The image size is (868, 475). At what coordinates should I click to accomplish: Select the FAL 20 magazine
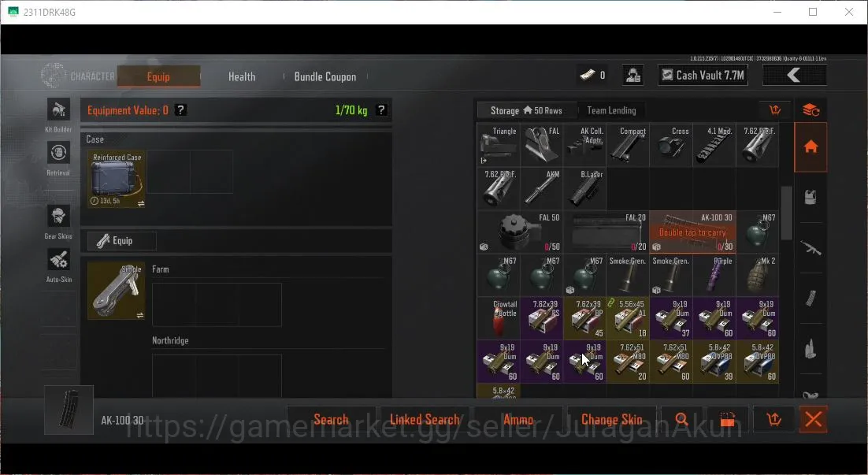pyautogui.click(x=606, y=232)
